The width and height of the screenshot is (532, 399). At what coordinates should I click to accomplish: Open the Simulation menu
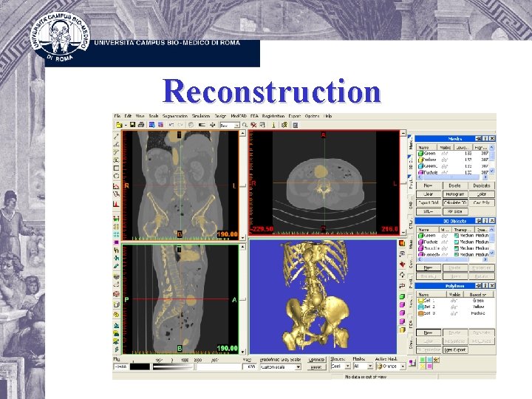pyautogui.click(x=201, y=116)
